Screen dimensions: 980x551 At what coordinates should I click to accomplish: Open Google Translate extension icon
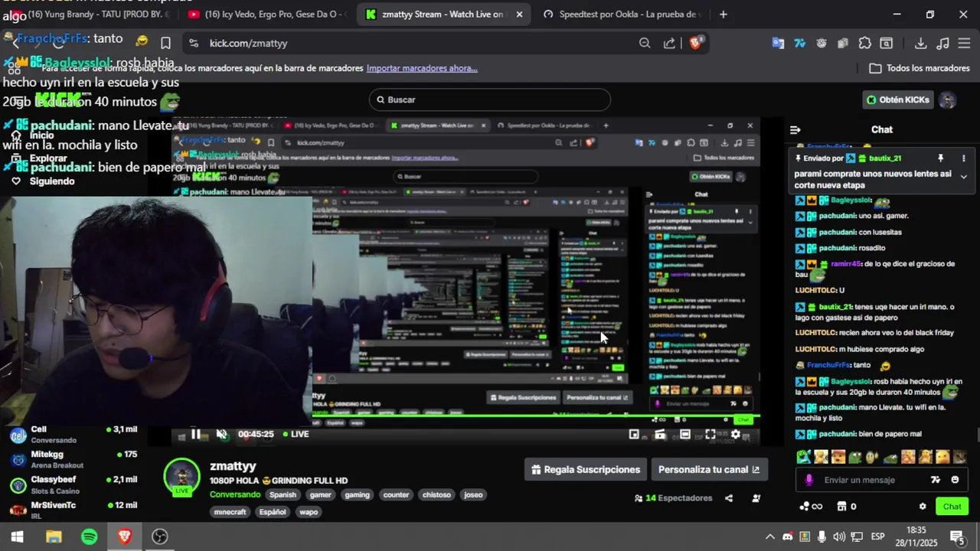coord(778,43)
